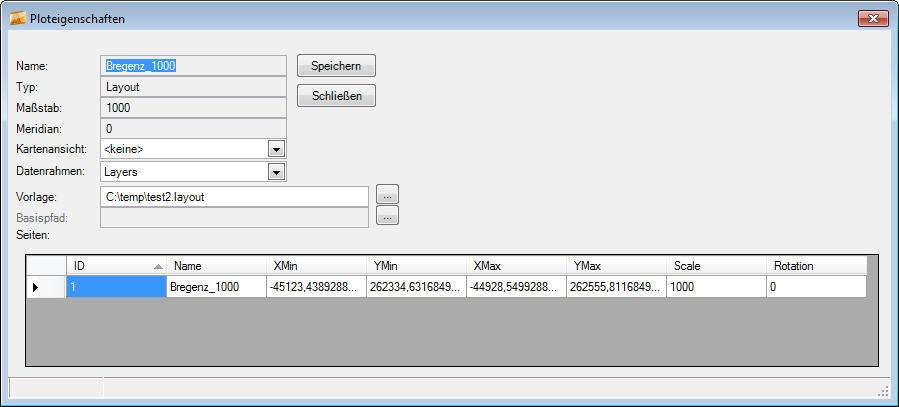Click the Rotation column header

(816, 266)
